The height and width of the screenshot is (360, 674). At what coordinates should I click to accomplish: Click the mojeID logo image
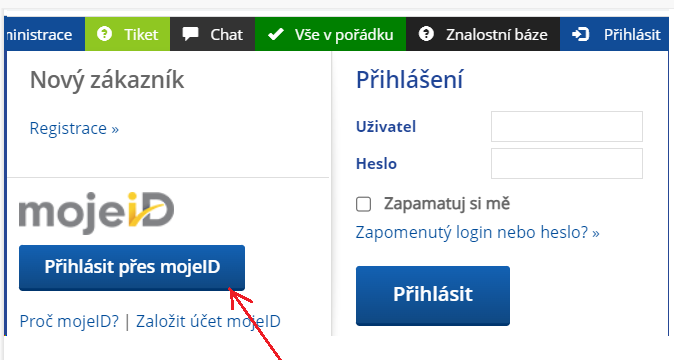[96, 213]
